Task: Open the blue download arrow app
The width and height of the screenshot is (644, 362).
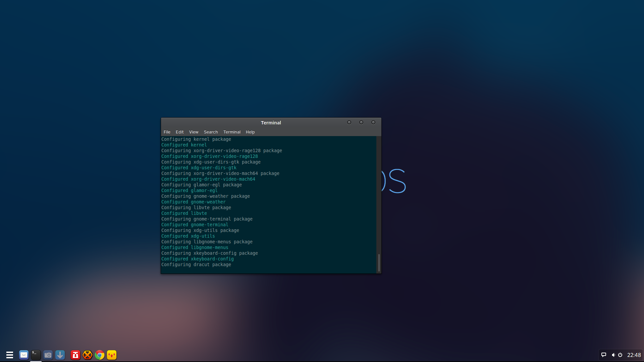Action: click(60, 355)
